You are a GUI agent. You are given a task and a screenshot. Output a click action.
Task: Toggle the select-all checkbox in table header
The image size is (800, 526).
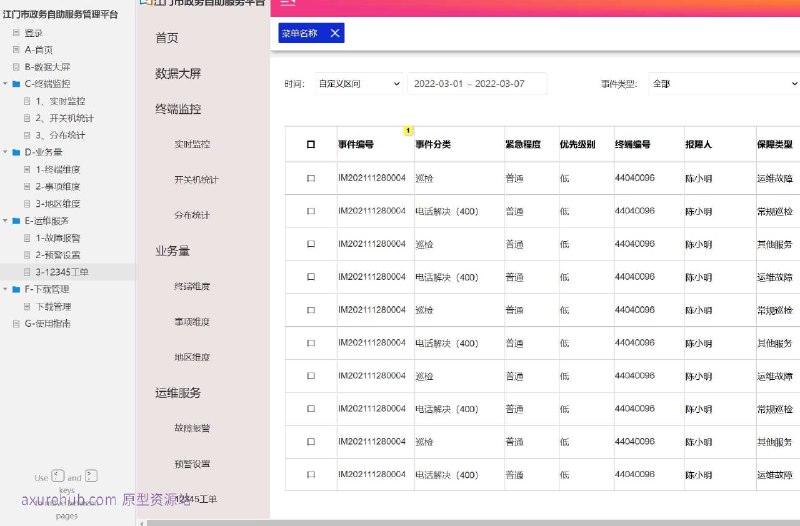point(311,144)
